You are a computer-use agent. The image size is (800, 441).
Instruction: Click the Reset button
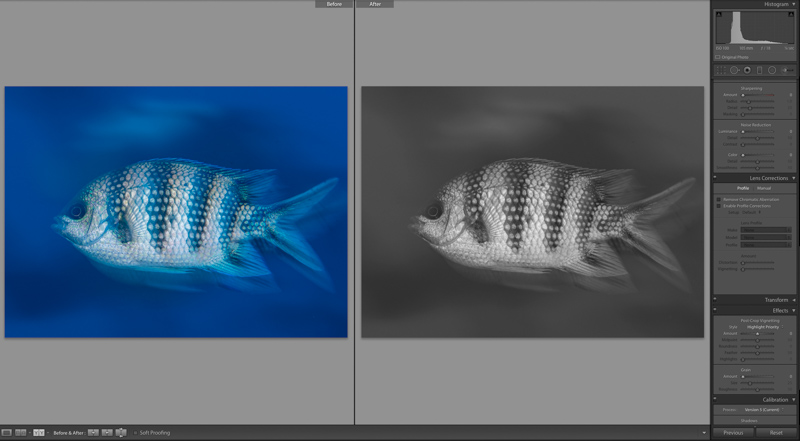(x=776, y=433)
